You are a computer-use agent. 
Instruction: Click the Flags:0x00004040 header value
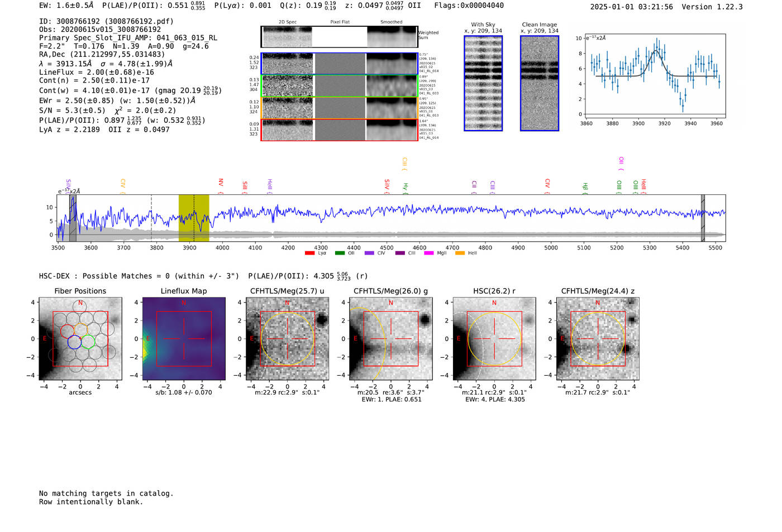click(469, 6)
